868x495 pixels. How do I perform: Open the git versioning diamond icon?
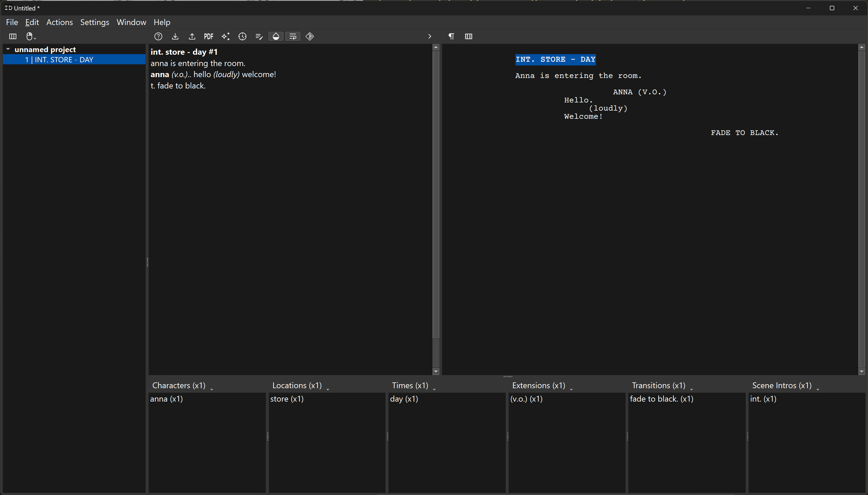pyautogui.click(x=309, y=36)
